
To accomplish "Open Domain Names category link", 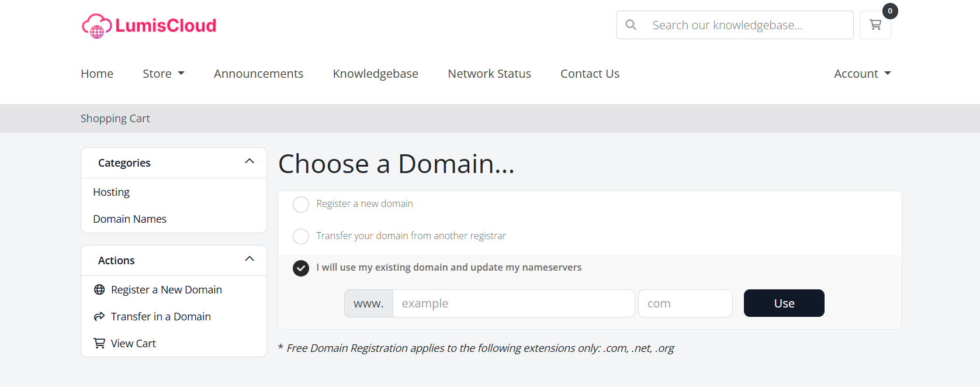I will click(x=130, y=219).
